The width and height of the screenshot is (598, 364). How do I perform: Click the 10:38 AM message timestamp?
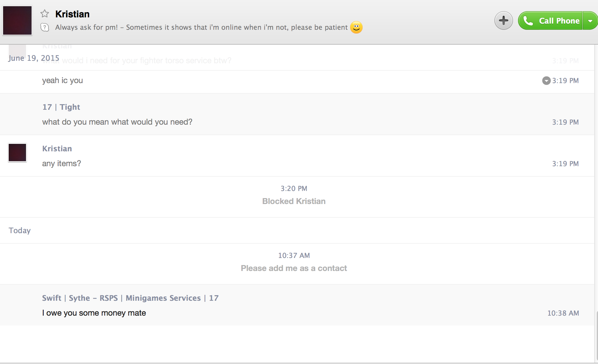[x=563, y=313]
